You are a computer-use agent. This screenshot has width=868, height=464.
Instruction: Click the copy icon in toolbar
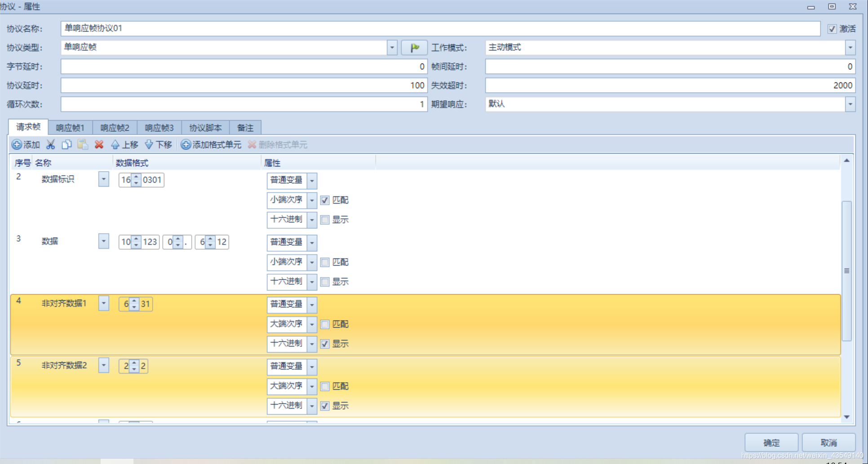pyautogui.click(x=66, y=145)
